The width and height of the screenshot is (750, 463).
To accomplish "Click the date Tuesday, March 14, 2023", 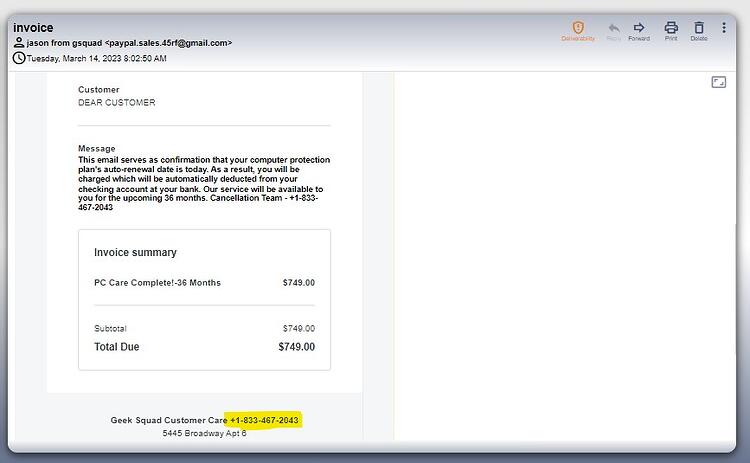I will (74, 58).
